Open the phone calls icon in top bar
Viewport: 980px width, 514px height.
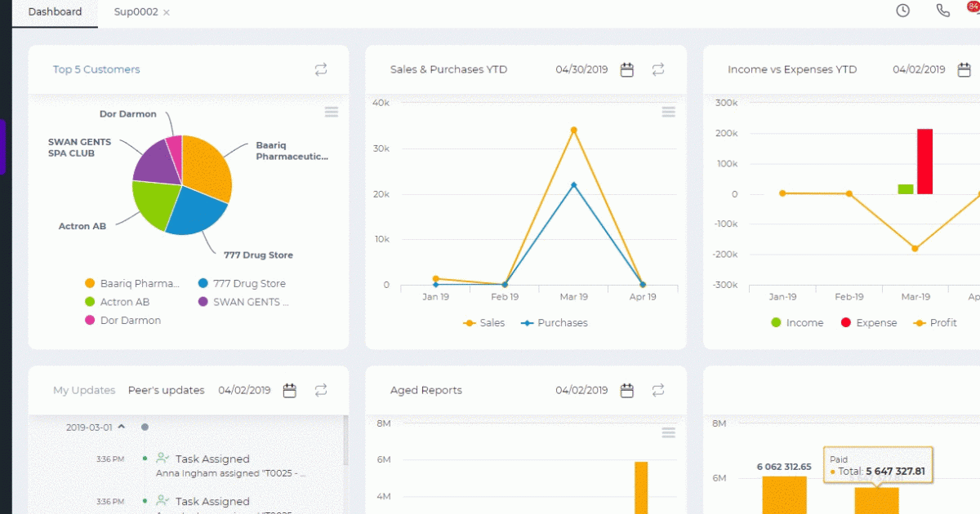click(x=943, y=11)
